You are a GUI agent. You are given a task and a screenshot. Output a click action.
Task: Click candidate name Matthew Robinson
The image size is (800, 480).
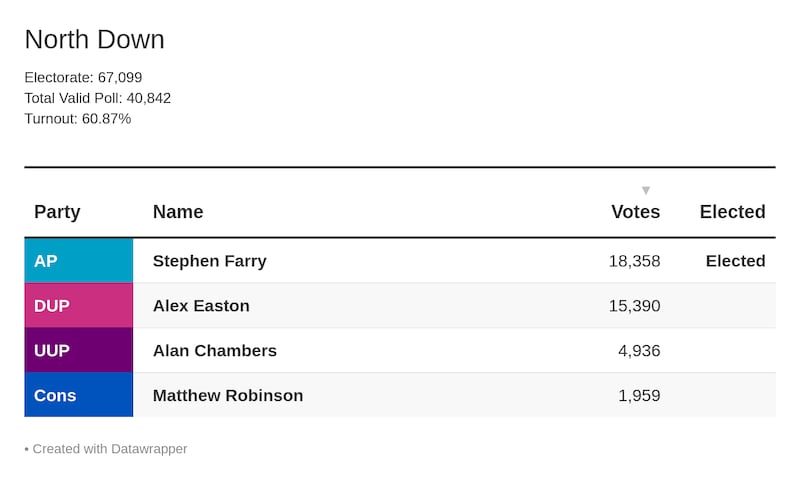click(228, 396)
